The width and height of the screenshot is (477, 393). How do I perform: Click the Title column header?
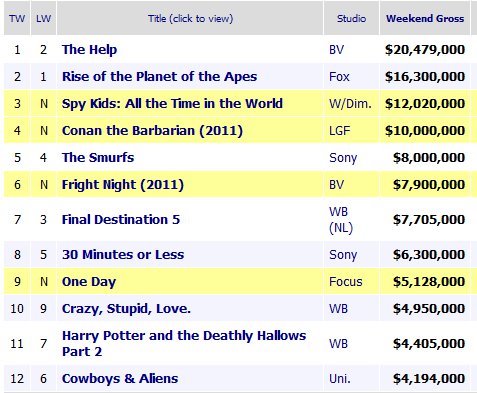[190, 19]
